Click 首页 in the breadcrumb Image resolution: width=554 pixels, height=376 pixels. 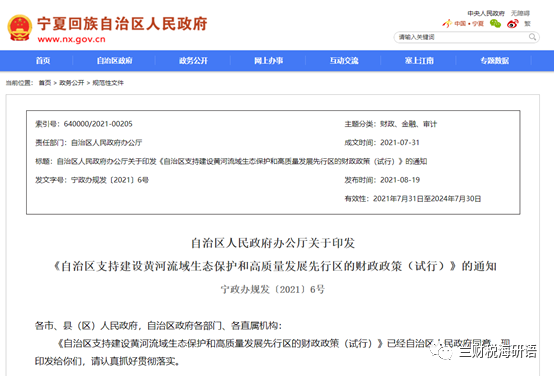point(45,83)
